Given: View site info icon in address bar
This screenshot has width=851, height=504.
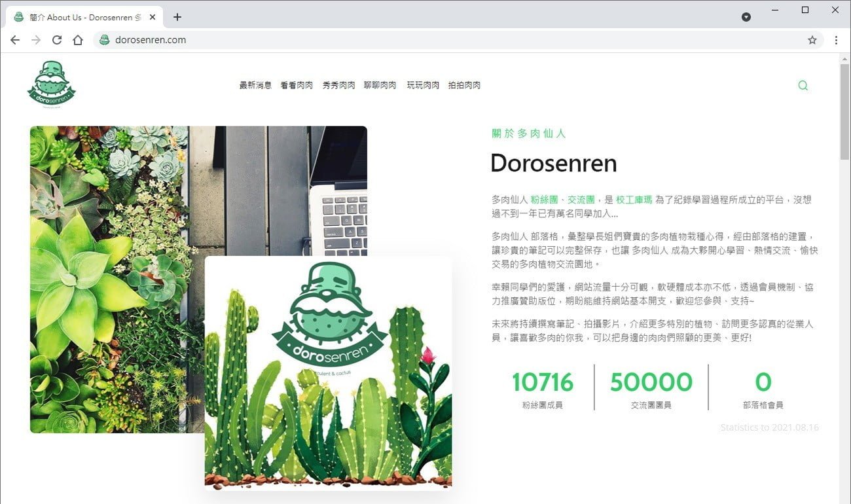Looking at the screenshot, I should tap(104, 40).
